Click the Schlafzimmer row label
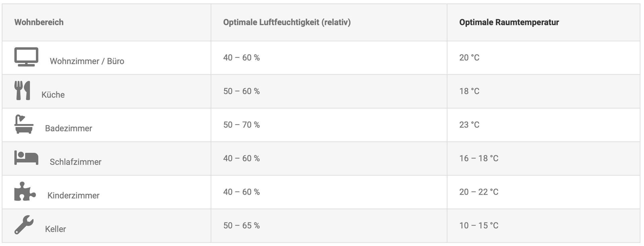The image size is (644, 246). click(75, 162)
